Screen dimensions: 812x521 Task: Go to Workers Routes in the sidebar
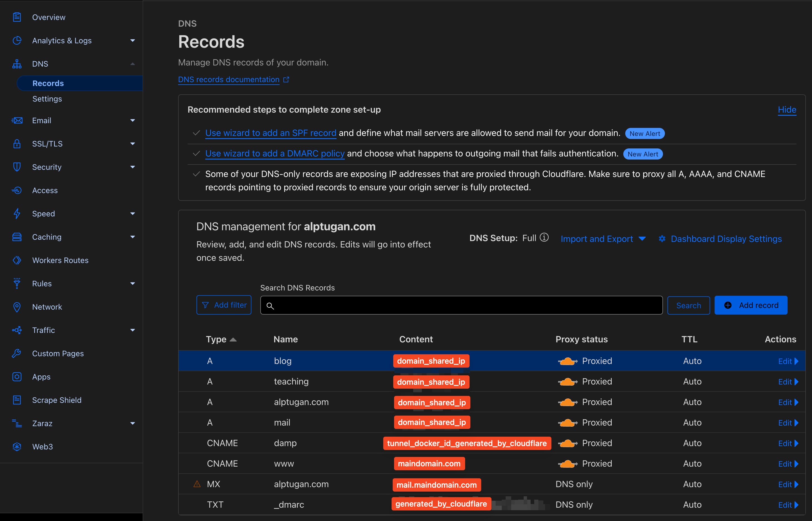[x=60, y=260]
